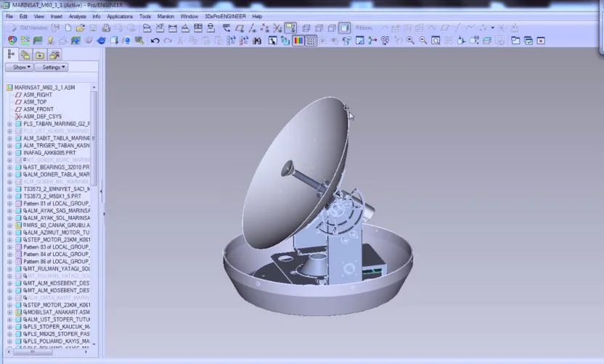Screen dimensions: 604x364
Task: Open the Settings dropdown in model tree
Action: pos(52,67)
